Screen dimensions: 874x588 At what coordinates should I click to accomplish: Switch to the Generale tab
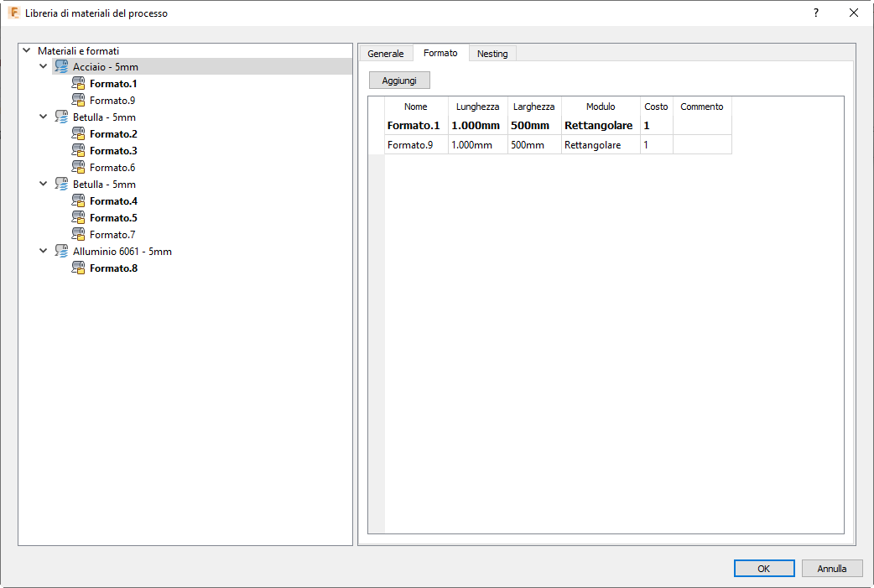[x=386, y=54]
